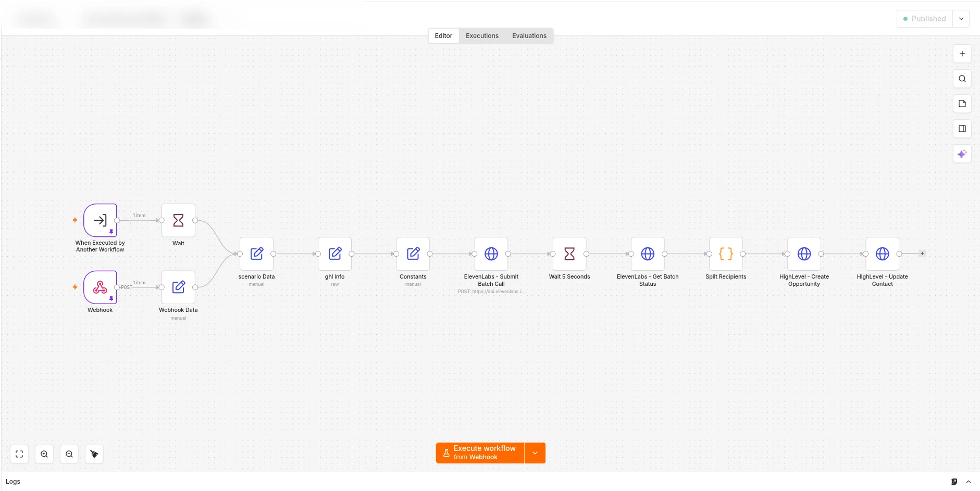Click the '1 item' label after Webhook
This screenshot has width=980, height=491.
(139, 283)
